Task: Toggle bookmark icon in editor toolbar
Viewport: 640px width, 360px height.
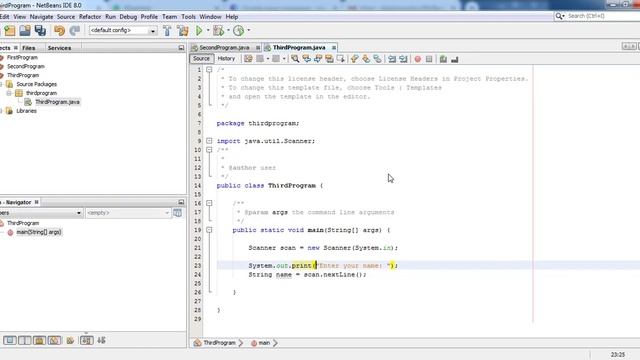Action: click(378, 59)
